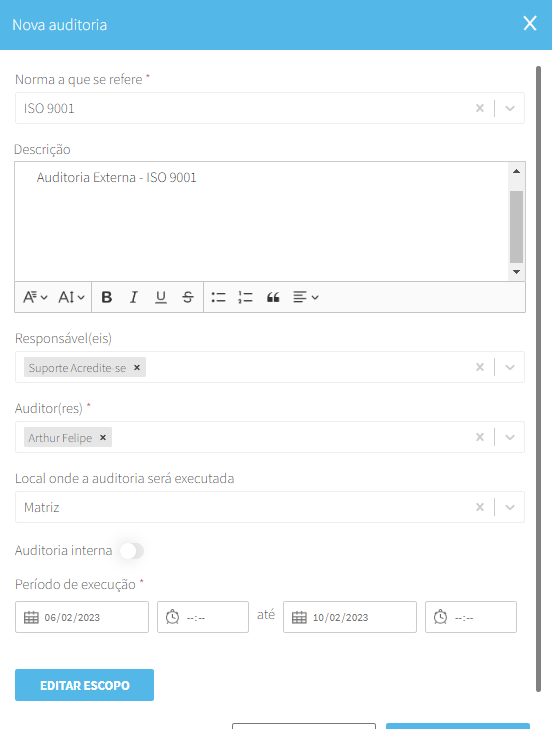
Task: Toggle italic text in description toolbar
Action: pos(134,297)
